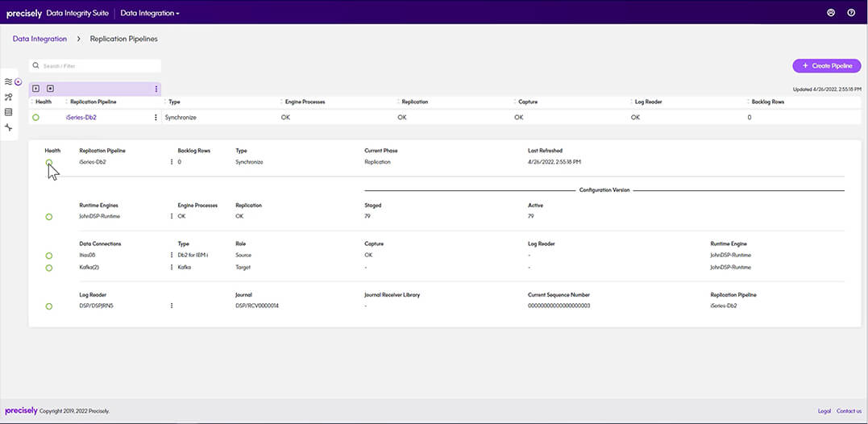Click the Contact us link in footer
Image resolution: width=868 pixels, height=424 pixels.
tap(849, 411)
